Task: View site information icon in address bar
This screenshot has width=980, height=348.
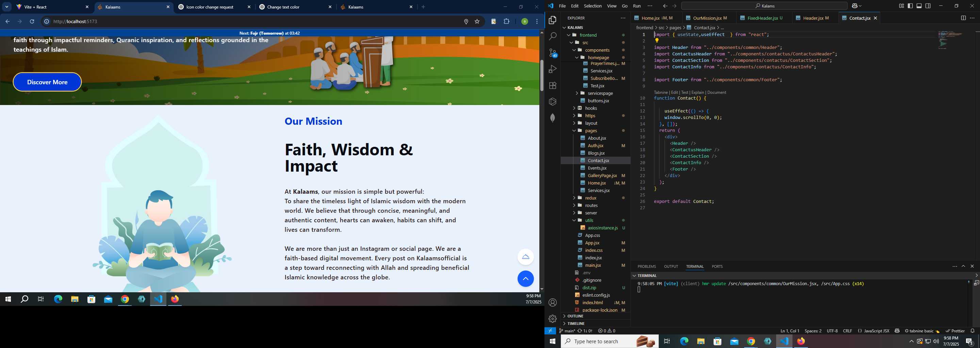Action: 46,22
